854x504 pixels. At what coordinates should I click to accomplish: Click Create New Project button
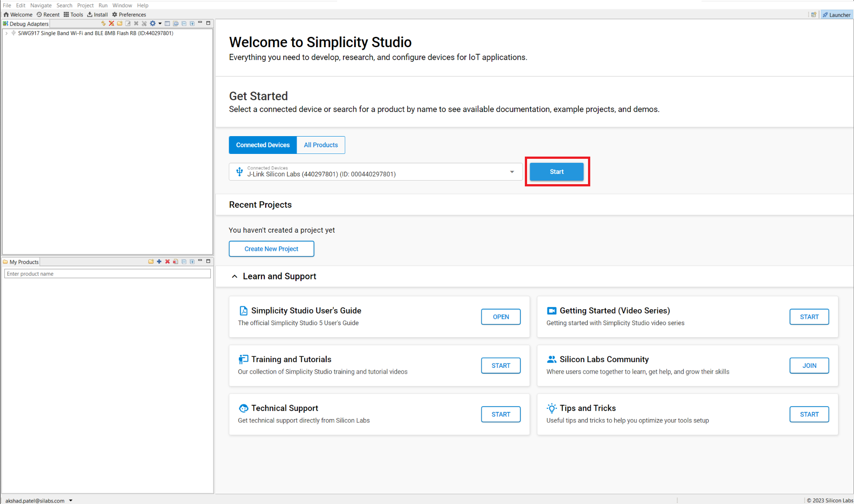pos(271,249)
